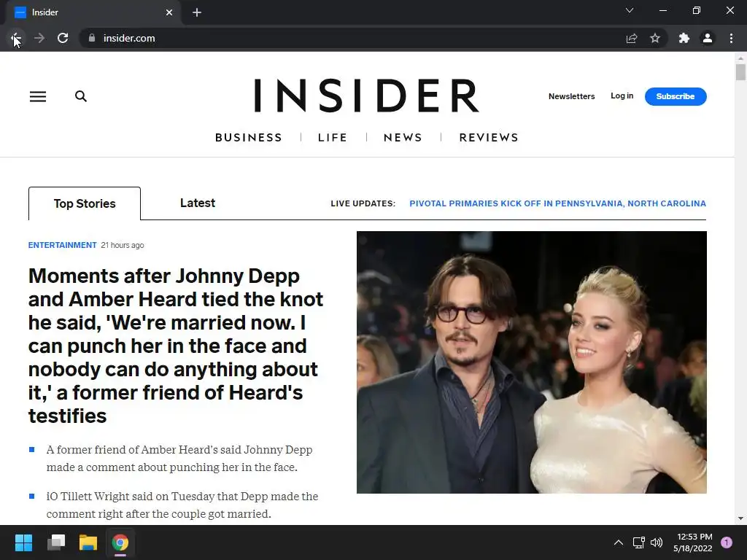Open the REVIEWS section
The height and width of the screenshot is (560, 747).
tap(489, 138)
